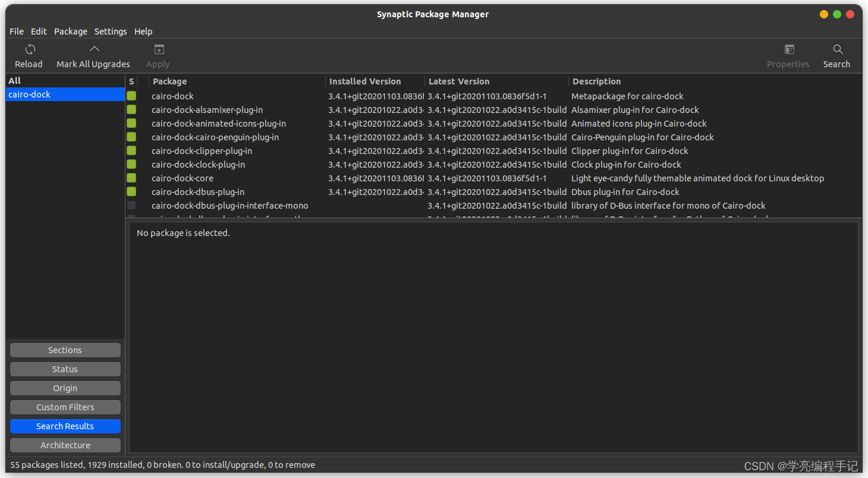Image resolution: width=868 pixels, height=478 pixels.
Task: Select 'cairo-dock' search entry in sidebar
Action: coord(65,95)
